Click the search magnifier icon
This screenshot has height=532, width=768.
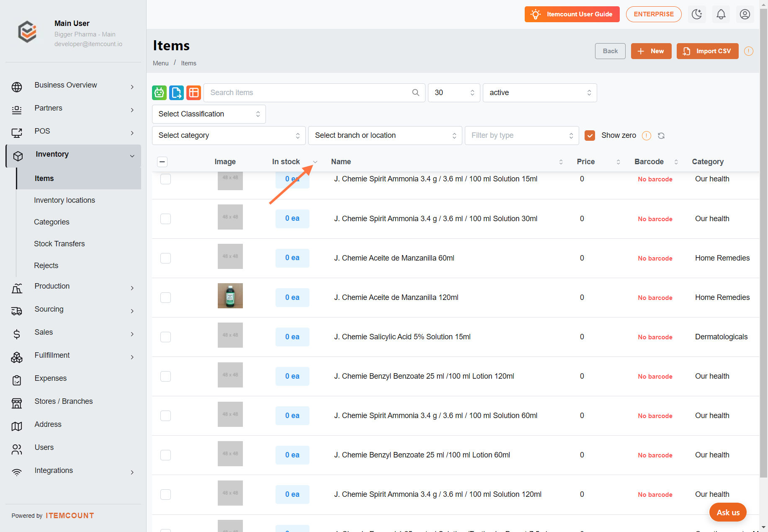click(x=415, y=93)
